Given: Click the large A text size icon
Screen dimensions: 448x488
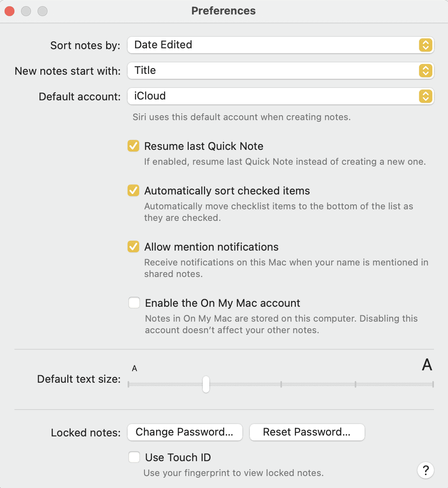Looking at the screenshot, I should [427, 365].
